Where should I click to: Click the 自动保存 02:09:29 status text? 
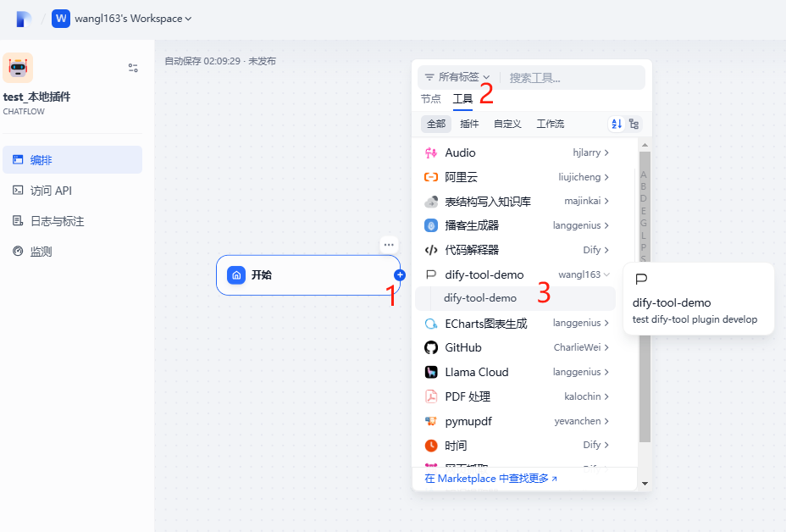(202, 61)
